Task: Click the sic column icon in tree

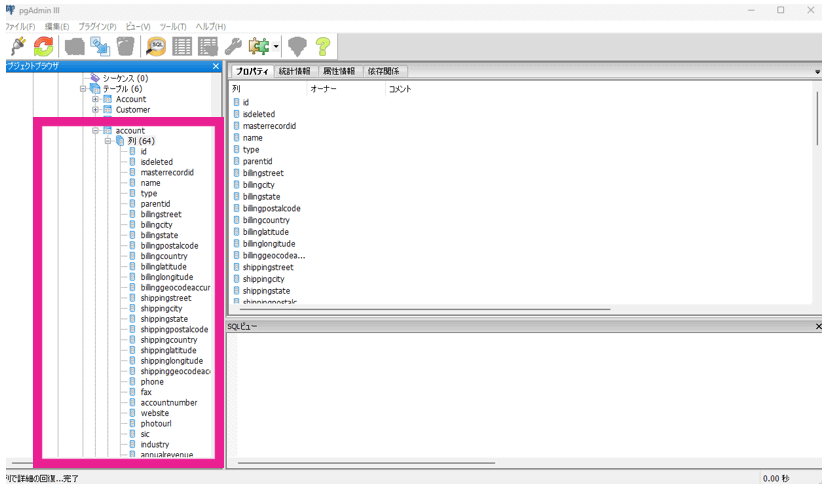Action: point(132,434)
